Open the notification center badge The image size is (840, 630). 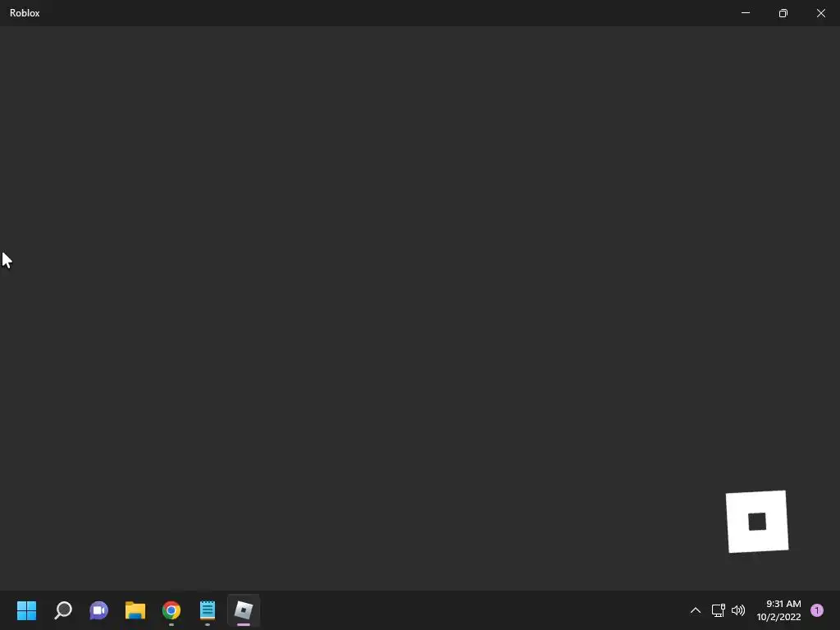click(x=817, y=610)
